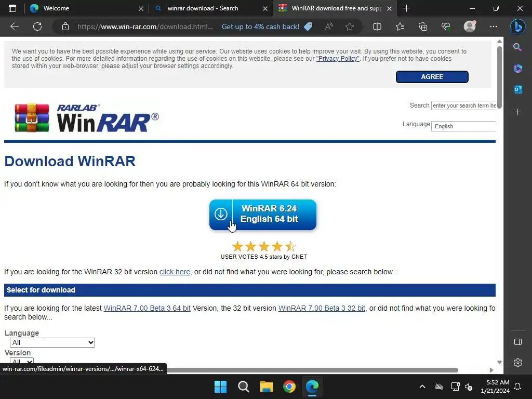Viewport: 532px width, 399px height.
Task: Add a sidebar app with plus icon
Action: pyautogui.click(x=517, y=112)
